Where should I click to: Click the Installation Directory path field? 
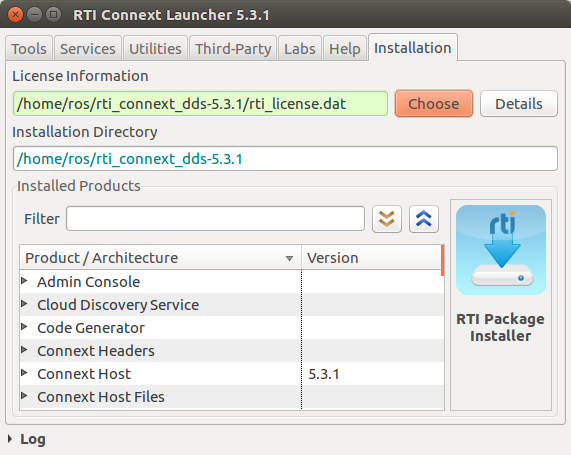pyautogui.click(x=285, y=158)
